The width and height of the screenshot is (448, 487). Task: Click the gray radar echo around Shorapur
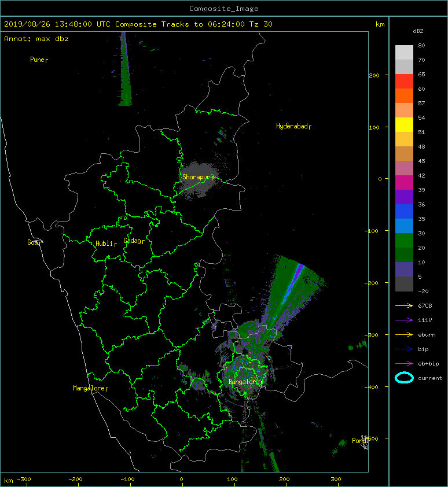point(199,179)
